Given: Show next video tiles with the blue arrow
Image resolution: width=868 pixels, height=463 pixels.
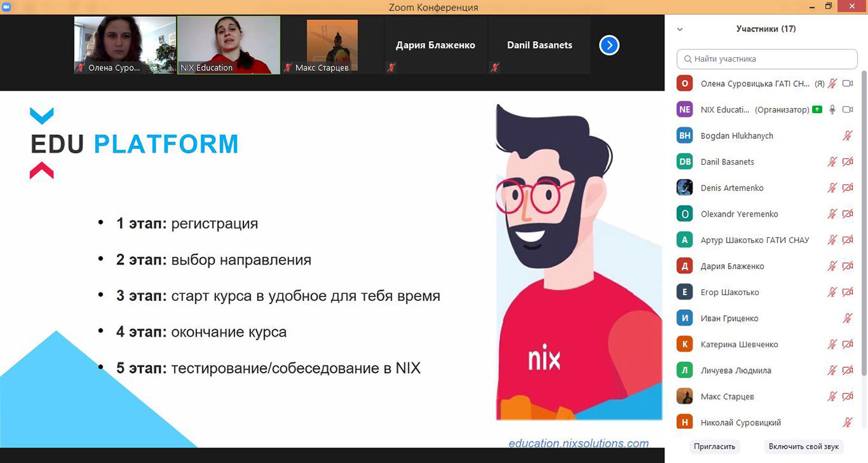Looking at the screenshot, I should click(x=609, y=45).
